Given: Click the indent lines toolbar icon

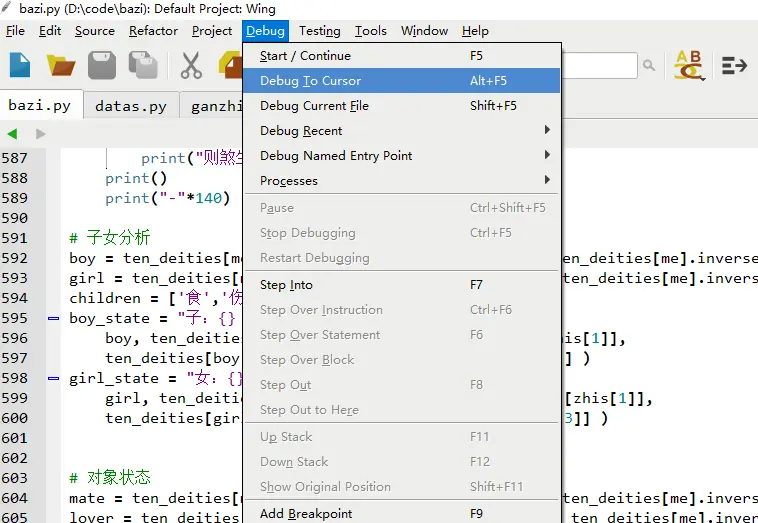Looking at the screenshot, I should pyautogui.click(x=734, y=65).
